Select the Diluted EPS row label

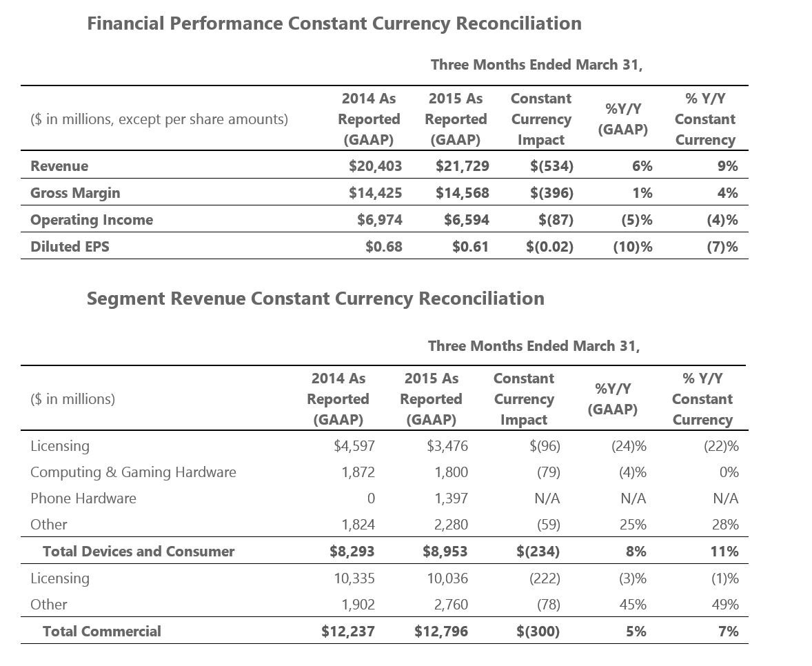coord(70,247)
